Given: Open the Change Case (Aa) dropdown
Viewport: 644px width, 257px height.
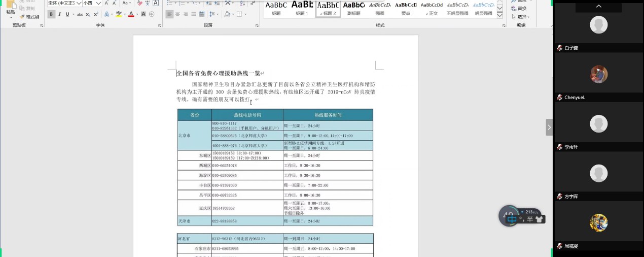Looking at the screenshot, I should coord(127,3).
